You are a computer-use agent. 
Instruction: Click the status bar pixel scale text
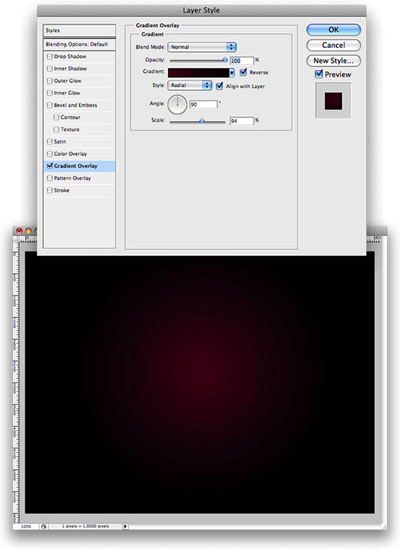85,526
